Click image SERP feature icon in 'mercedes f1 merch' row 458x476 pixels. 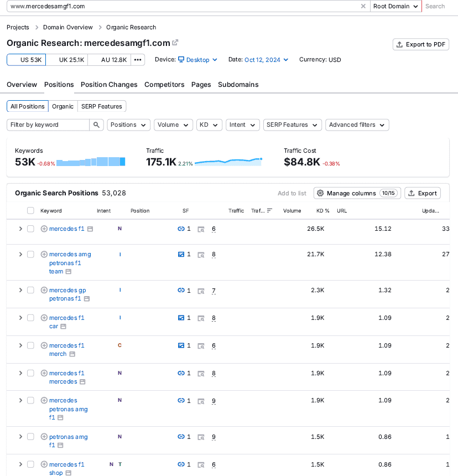(x=181, y=345)
